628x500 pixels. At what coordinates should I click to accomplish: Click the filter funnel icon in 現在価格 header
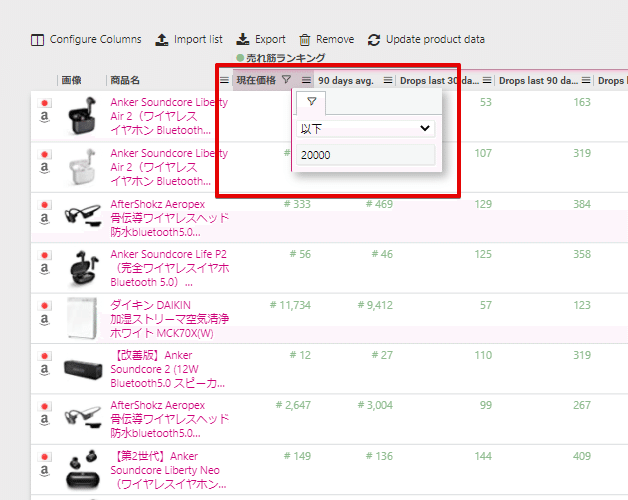(x=286, y=80)
